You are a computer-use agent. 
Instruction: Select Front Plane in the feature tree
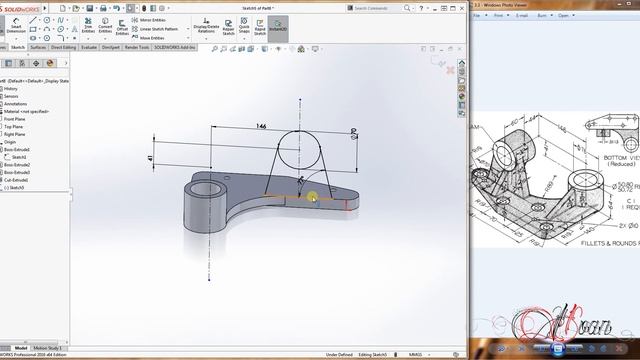(14, 119)
